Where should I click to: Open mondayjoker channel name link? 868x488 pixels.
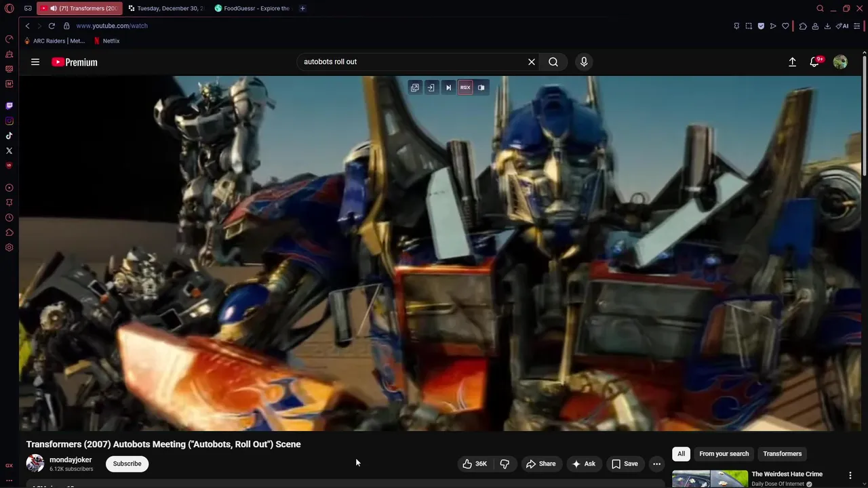point(71,460)
